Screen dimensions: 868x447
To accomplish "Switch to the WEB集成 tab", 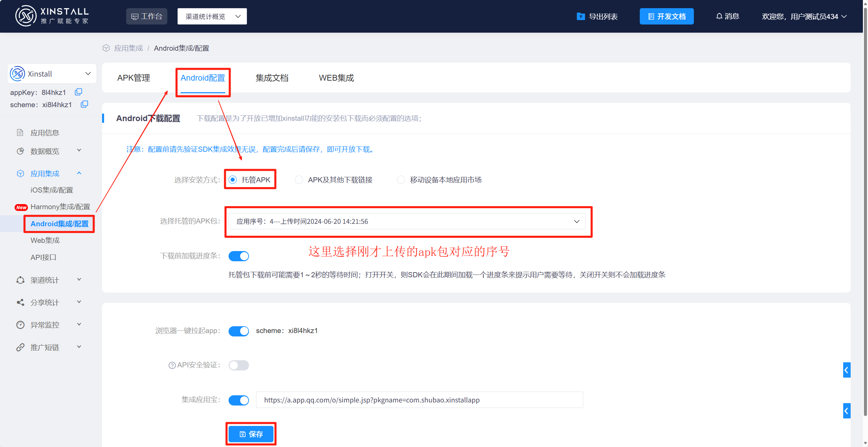I will [x=336, y=78].
